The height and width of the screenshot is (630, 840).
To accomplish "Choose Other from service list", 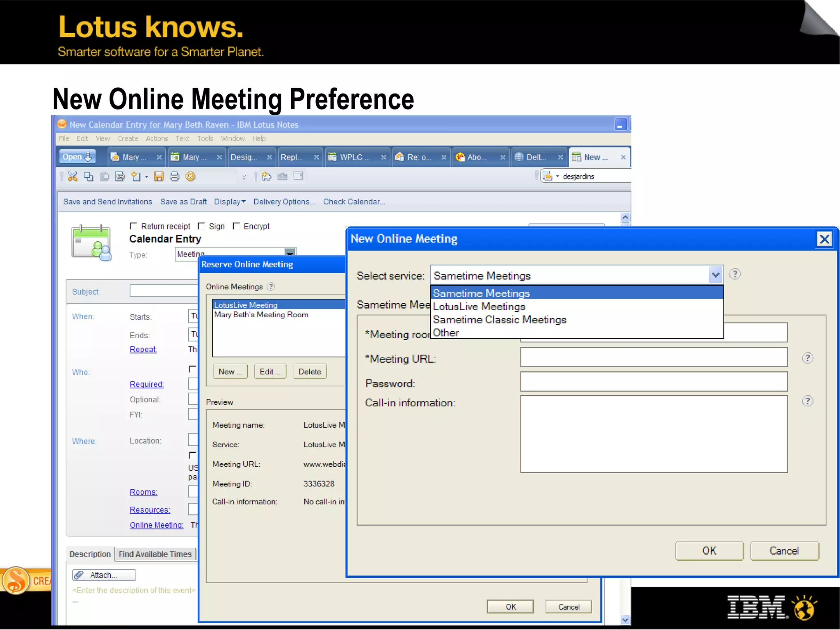I will click(x=577, y=333).
